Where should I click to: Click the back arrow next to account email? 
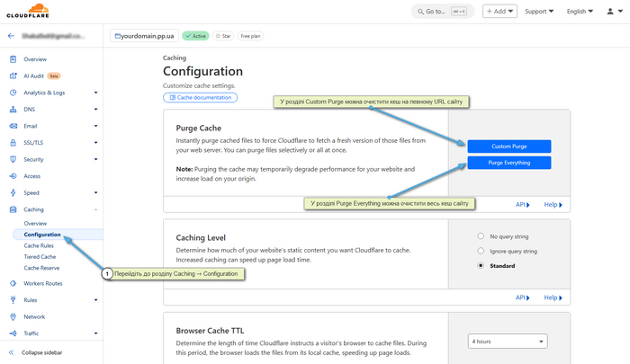pyautogui.click(x=11, y=36)
